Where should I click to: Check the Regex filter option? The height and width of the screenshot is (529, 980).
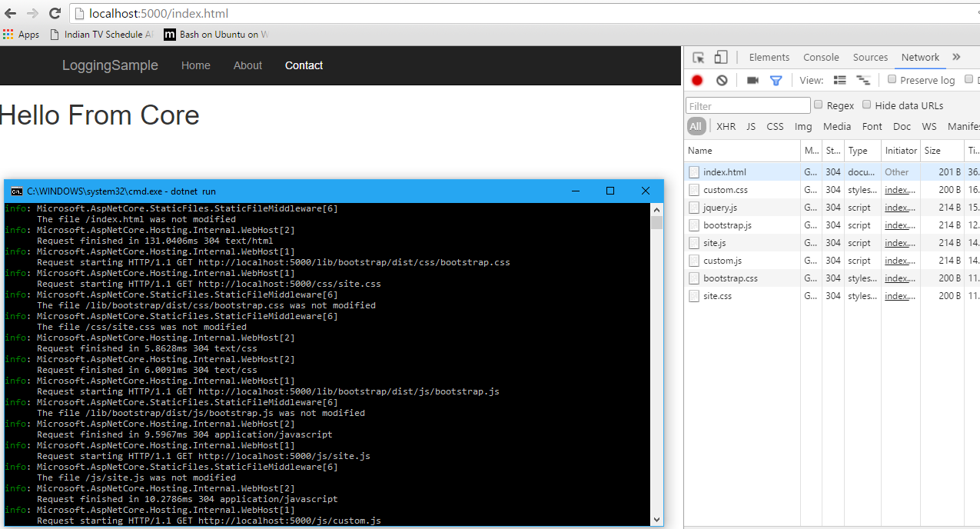point(819,105)
